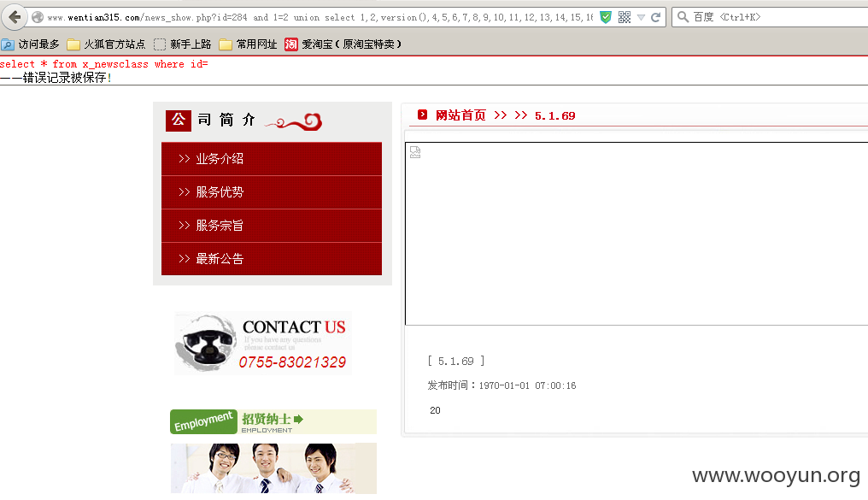Screen dimensions: 868x500
Task: Open the 常用网址 bookmark folder
Action: click(248, 44)
